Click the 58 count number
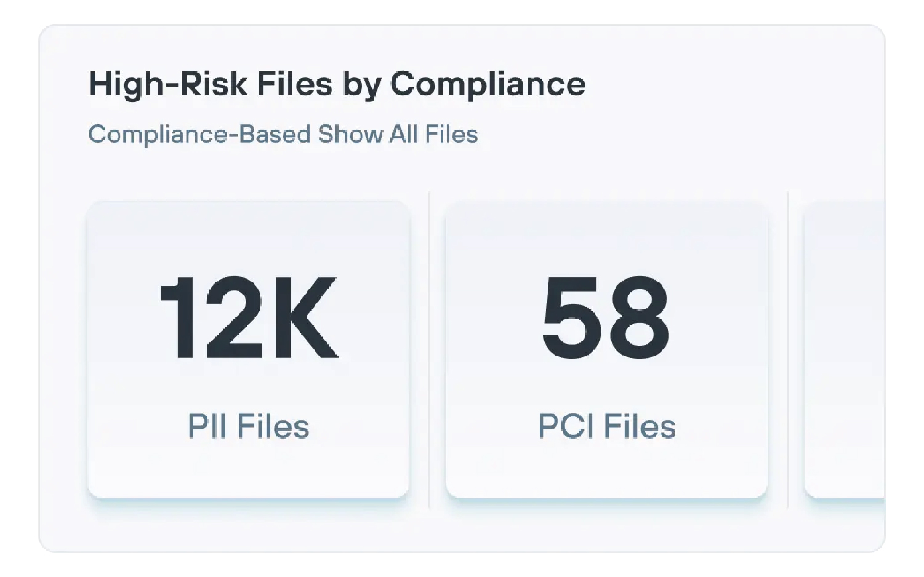The width and height of the screenshot is (924, 577). 606,318
